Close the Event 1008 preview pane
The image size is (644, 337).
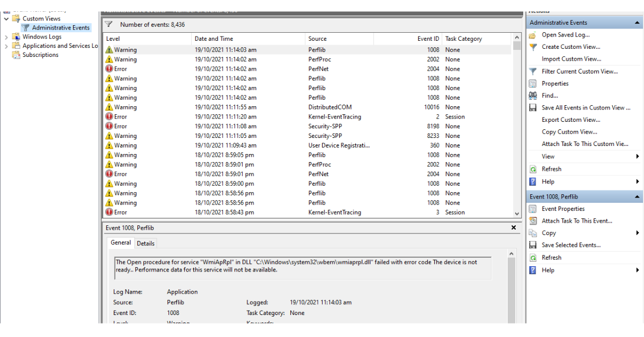pos(513,228)
